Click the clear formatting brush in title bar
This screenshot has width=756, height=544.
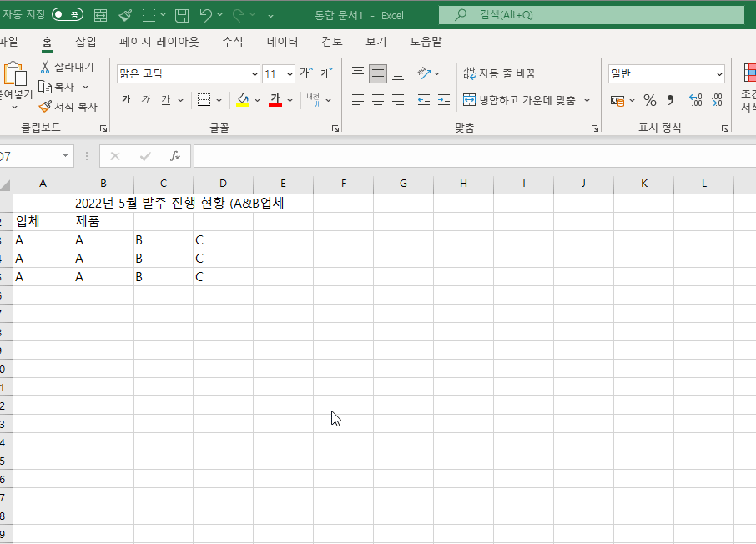point(125,15)
